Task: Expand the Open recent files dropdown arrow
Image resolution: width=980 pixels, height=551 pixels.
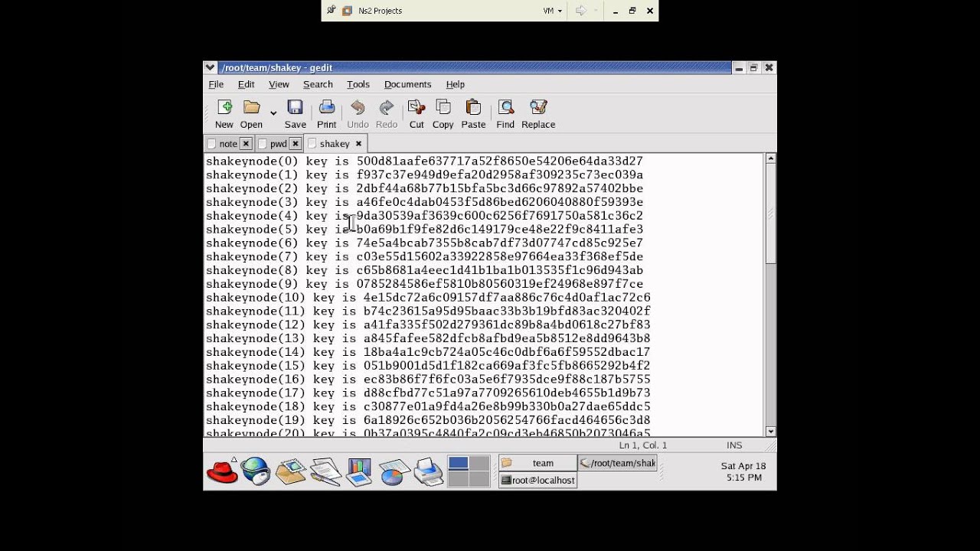Action: click(x=273, y=113)
